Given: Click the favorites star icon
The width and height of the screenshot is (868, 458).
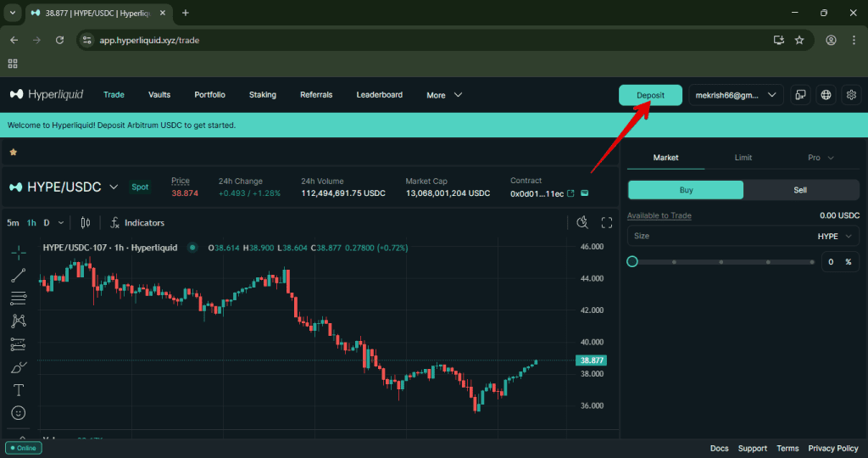Looking at the screenshot, I should (x=14, y=152).
